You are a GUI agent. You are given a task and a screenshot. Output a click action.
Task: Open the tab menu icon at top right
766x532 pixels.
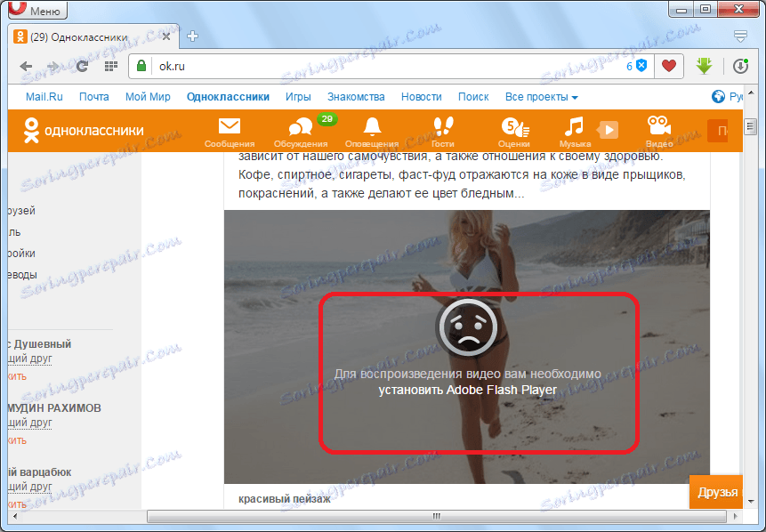click(x=740, y=36)
